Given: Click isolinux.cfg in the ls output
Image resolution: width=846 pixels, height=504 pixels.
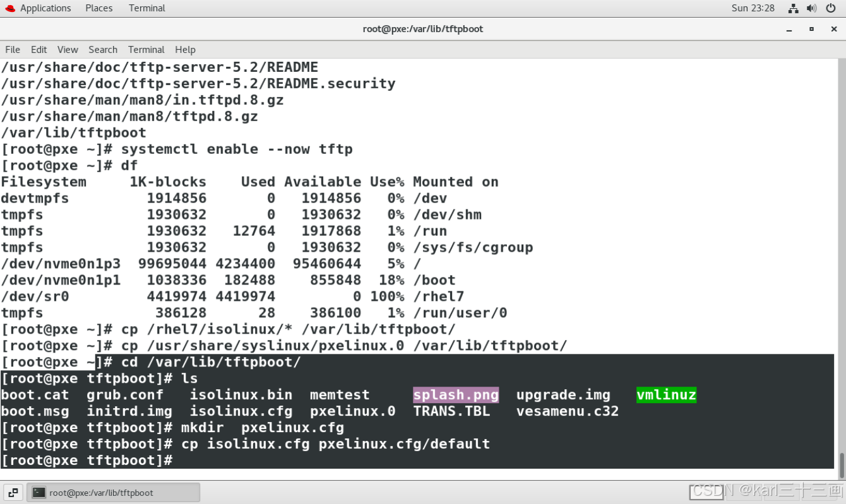Looking at the screenshot, I should (241, 411).
